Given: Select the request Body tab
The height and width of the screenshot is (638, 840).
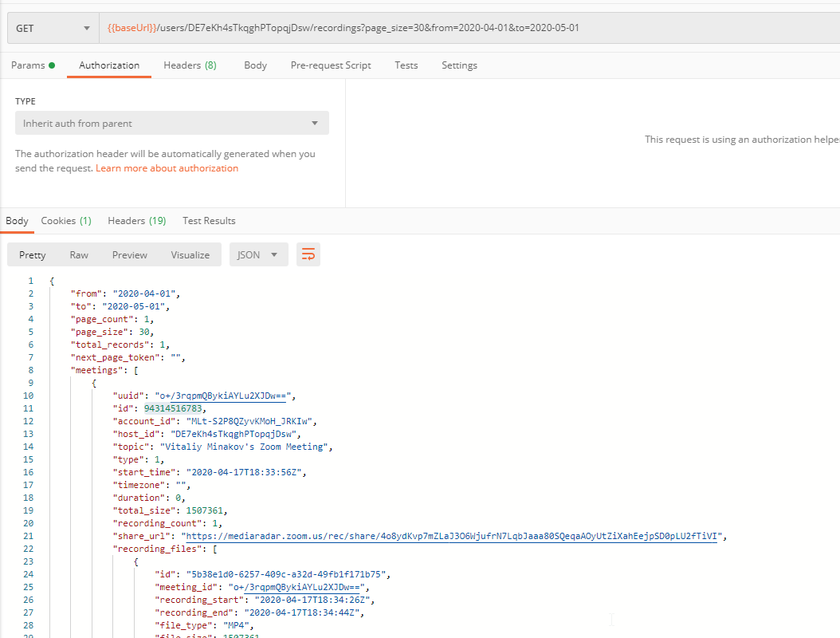Looking at the screenshot, I should pos(255,65).
